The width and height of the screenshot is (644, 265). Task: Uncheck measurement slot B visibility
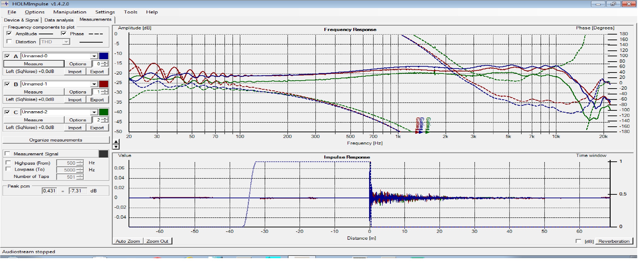point(7,84)
